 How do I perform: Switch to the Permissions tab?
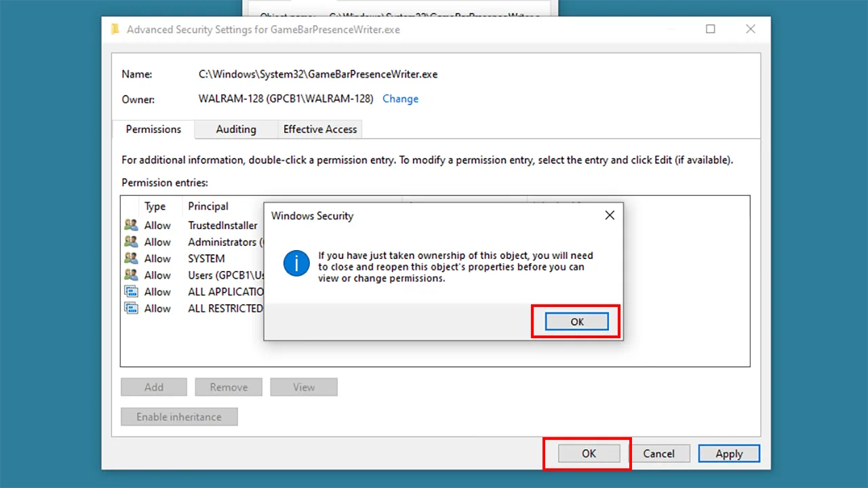click(153, 129)
